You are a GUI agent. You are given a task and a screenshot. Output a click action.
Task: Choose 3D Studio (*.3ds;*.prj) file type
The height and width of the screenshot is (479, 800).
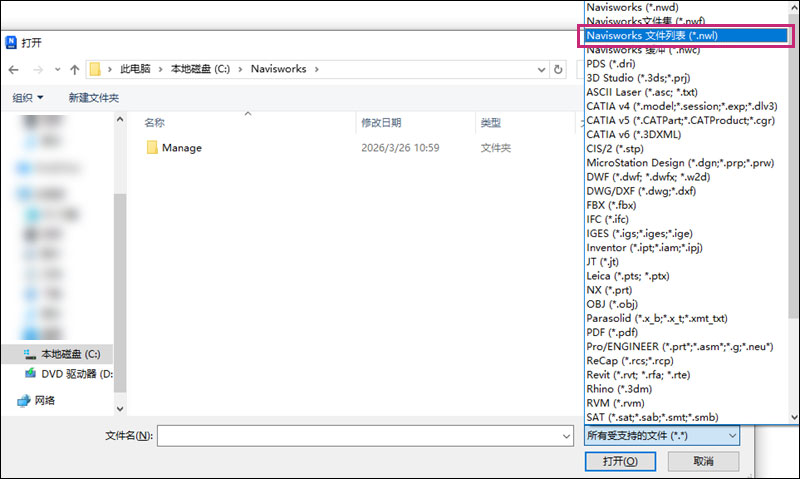(x=638, y=78)
